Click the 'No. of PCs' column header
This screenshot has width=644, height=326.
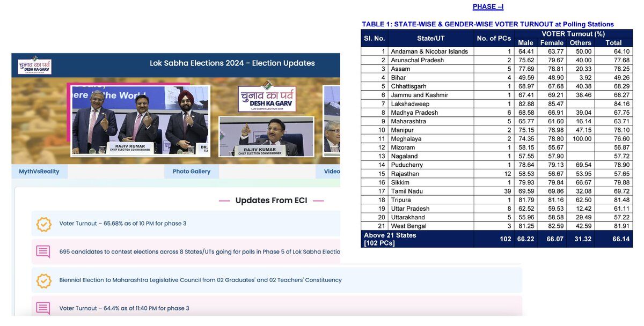[494, 38]
